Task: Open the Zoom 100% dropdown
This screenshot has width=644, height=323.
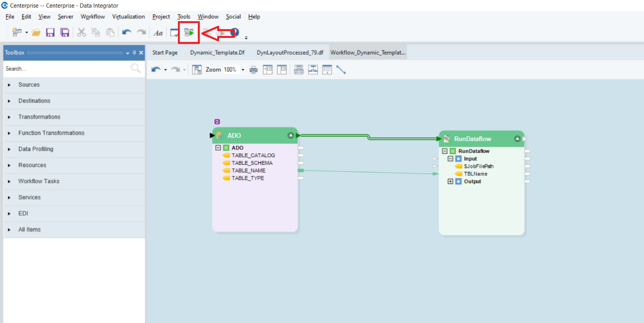Action: click(243, 70)
